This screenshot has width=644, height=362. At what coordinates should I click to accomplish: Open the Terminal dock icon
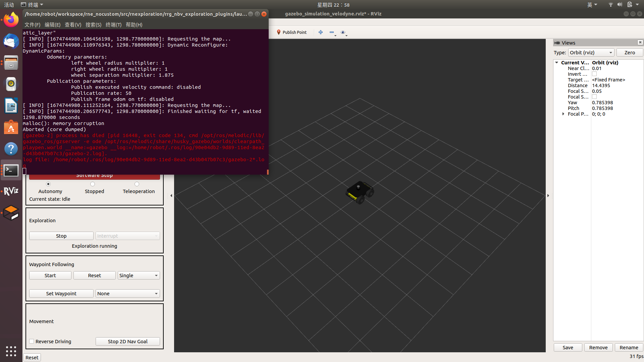click(x=11, y=170)
